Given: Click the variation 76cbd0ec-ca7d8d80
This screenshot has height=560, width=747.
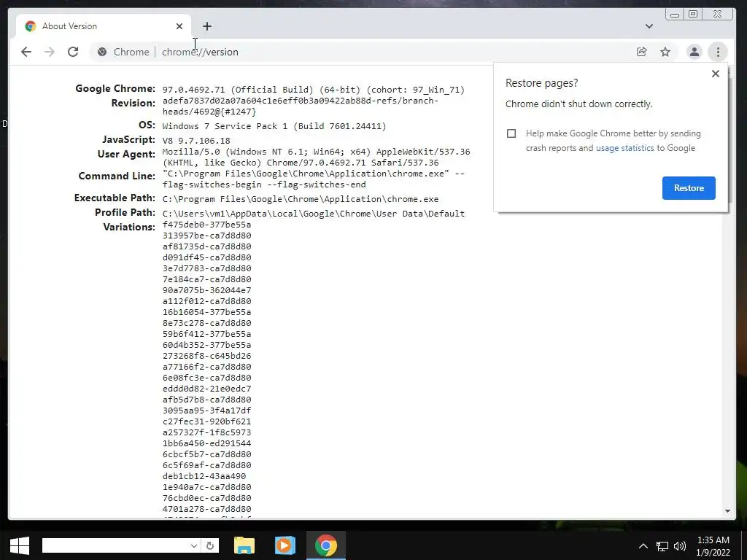Looking at the screenshot, I should (206, 498).
